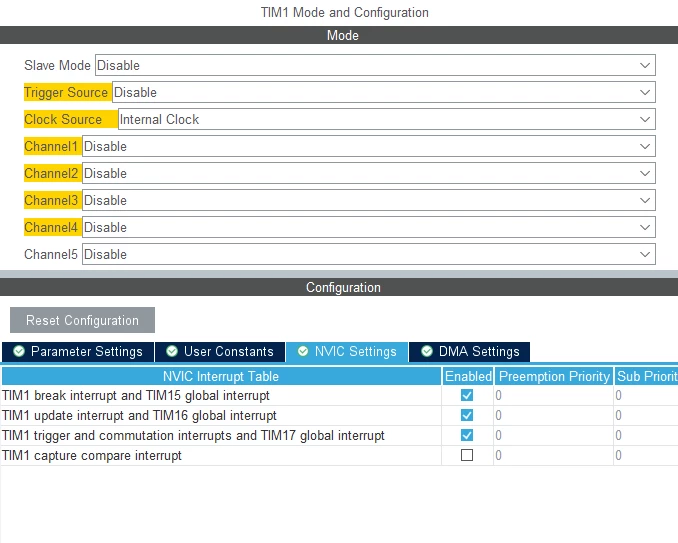Image resolution: width=678 pixels, height=543 pixels.
Task: Click the green check icon on Parameter Settings
Action: click(x=19, y=351)
